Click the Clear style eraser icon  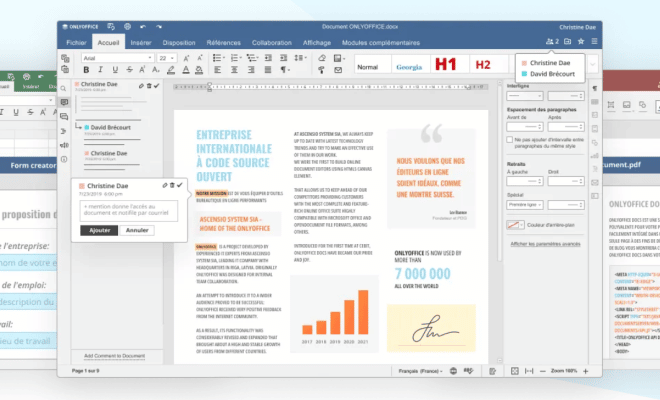pos(322,58)
